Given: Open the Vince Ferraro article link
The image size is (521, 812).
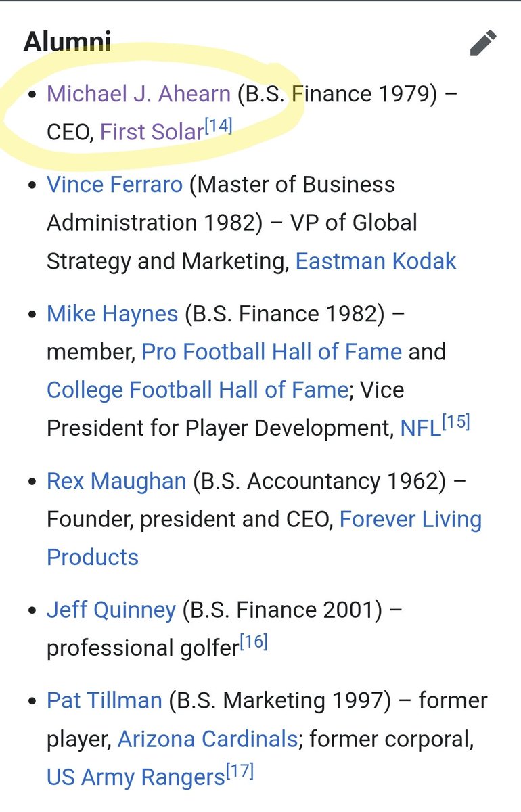Looking at the screenshot, I should pos(114,185).
